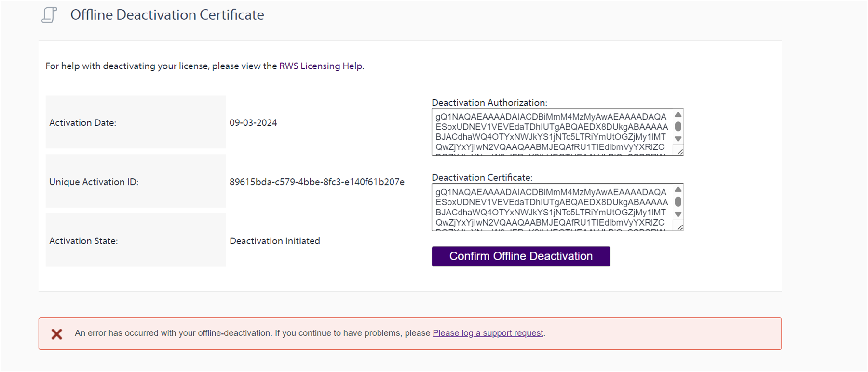Click the Unique Activation ID value 89615bda-c579-4bbe-8fc3-e140f61b207e
868x372 pixels.
317,182
